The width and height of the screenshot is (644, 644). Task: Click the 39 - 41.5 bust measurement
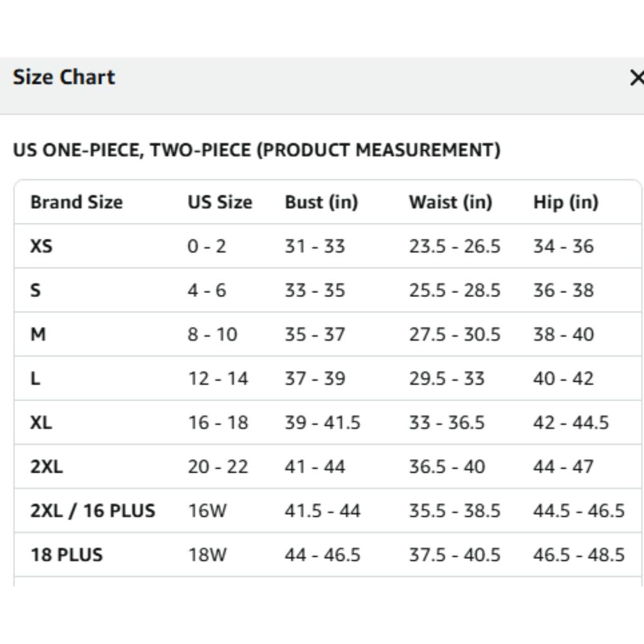(323, 422)
